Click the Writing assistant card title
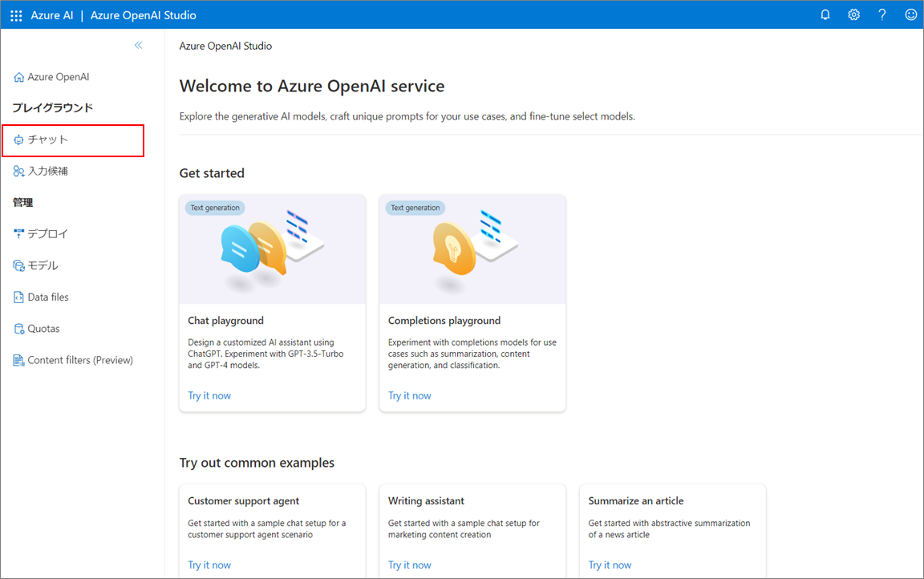This screenshot has width=924, height=579. coord(426,500)
